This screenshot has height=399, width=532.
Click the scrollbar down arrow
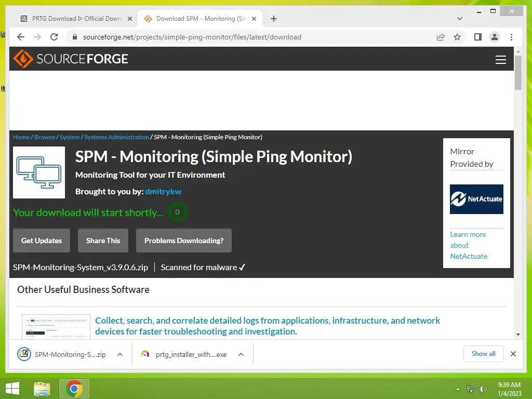coord(518,335)
